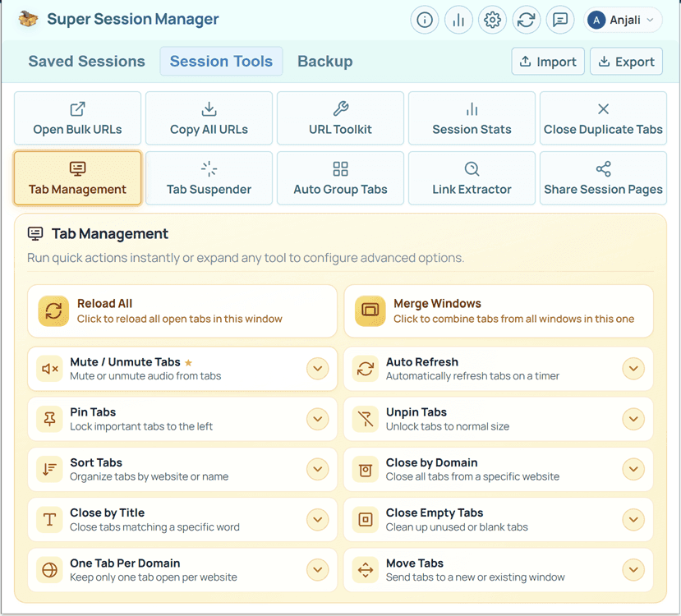The width and height of the screenshot is (681, 616).
Task: Expand Close Empty Tabs options
Action: (633, 520)
